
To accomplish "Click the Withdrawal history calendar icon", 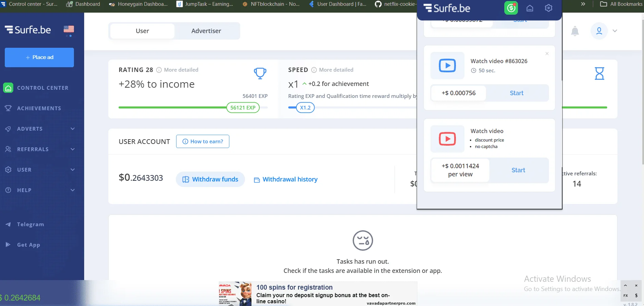I will [x=257, y=180].
